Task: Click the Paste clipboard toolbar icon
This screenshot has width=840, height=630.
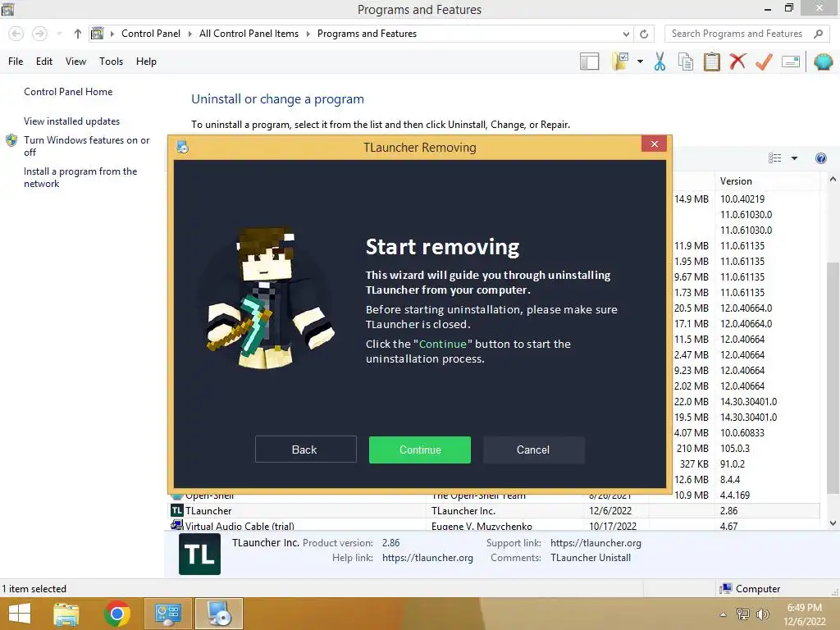Action: tap(711, 62)
